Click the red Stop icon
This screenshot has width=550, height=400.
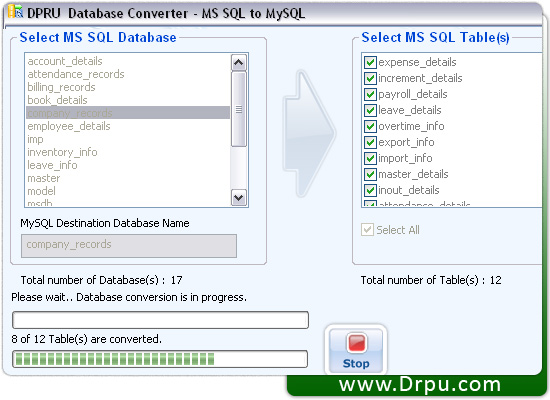pyautogui.click(x=356, y=343)
